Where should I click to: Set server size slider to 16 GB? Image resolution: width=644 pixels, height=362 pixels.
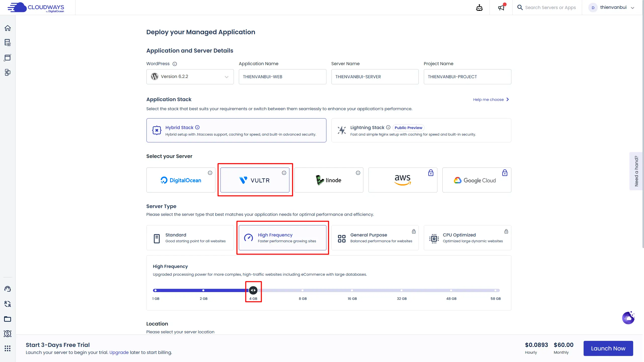click(x=352, y=290)
